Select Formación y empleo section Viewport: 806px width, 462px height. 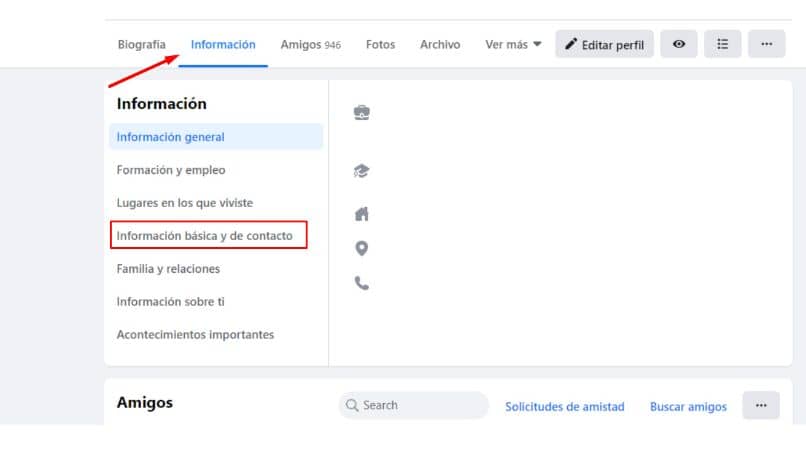[171, 170]
